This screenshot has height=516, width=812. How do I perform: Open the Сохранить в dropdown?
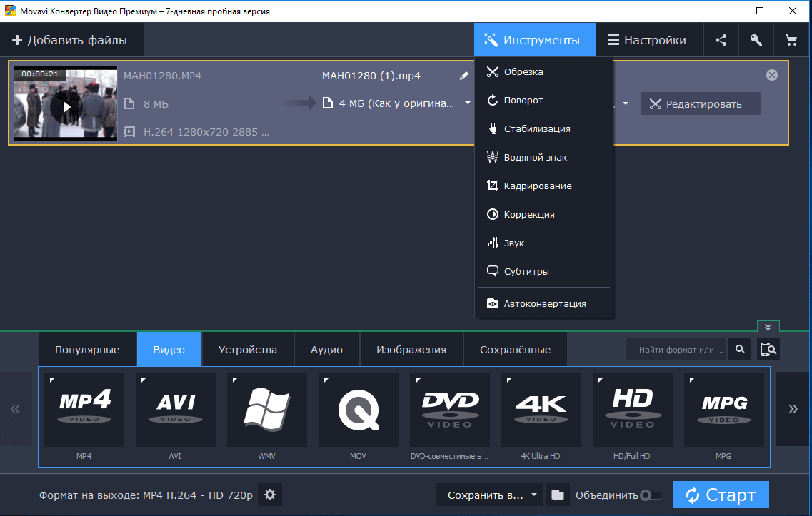pyautogui.click(x=489, y=495)
